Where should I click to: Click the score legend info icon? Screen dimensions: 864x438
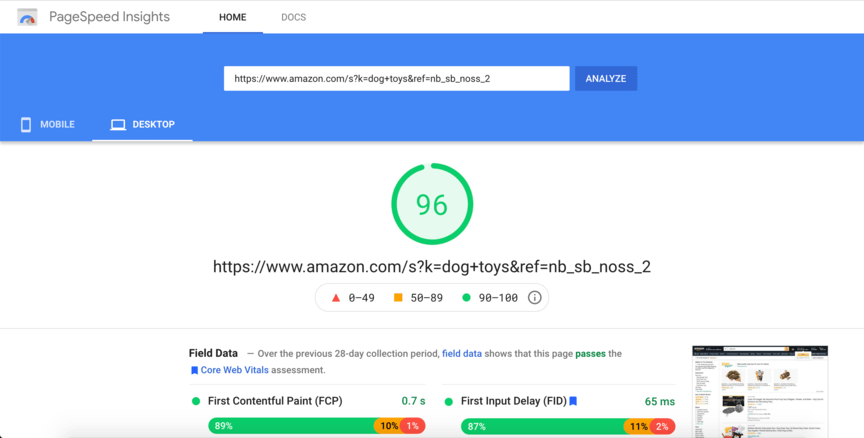coord(534,297)
